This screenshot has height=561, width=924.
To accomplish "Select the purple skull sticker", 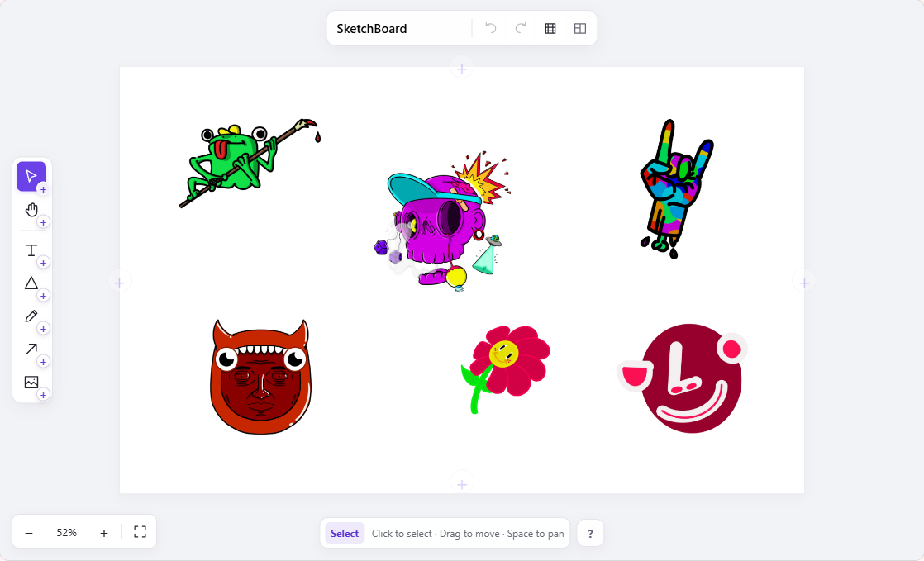I will [x=442, y=221].
